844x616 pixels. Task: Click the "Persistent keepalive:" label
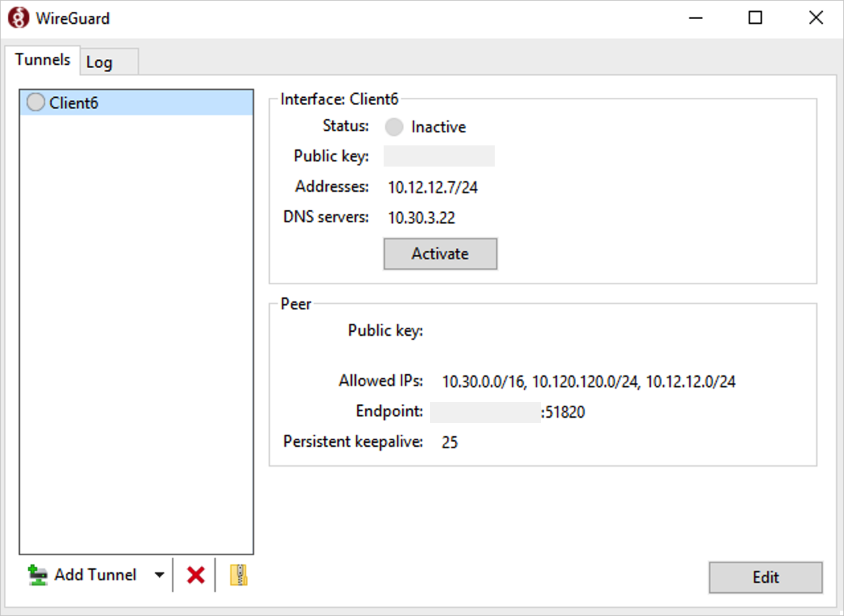click(353, 442)
